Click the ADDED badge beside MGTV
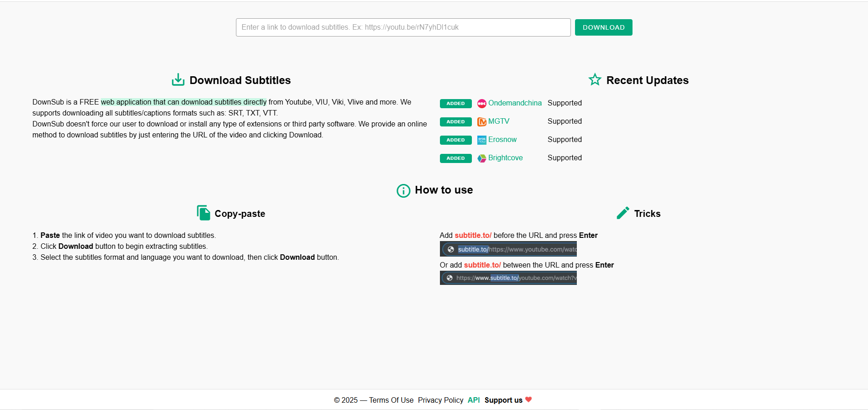 (x=455, y=122)
